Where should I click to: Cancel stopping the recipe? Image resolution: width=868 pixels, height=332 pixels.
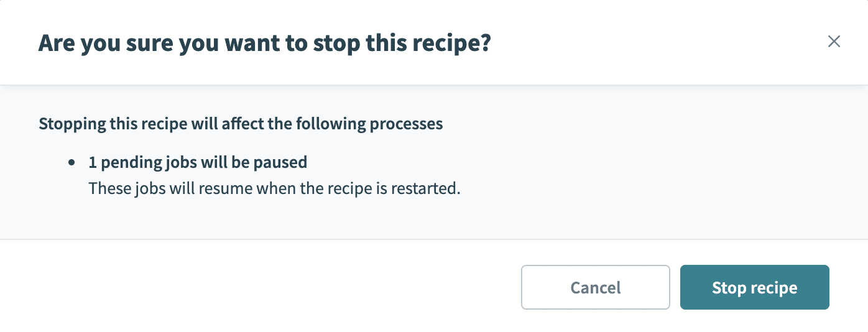pyautogui.click(x=595, y=287)
